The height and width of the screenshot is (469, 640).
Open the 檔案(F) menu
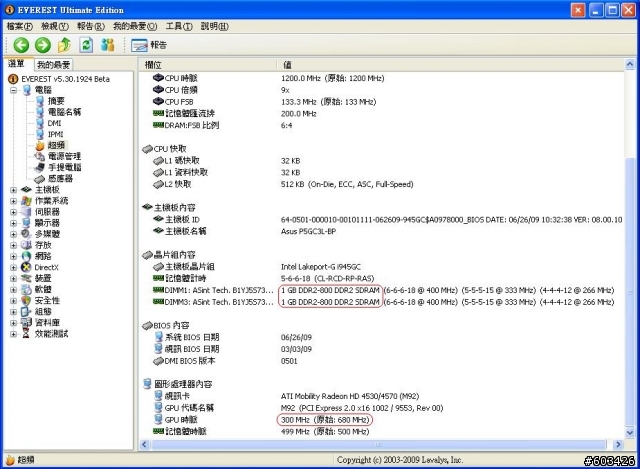20,27
